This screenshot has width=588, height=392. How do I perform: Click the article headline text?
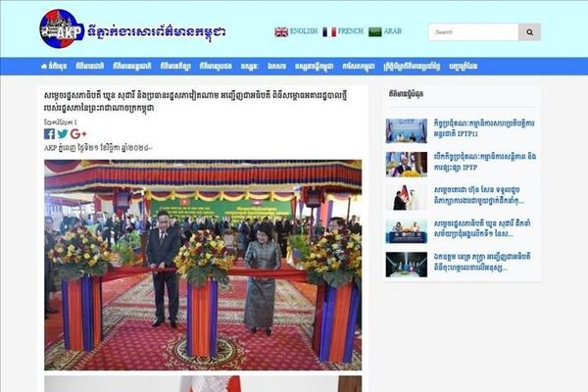point(195,102)
